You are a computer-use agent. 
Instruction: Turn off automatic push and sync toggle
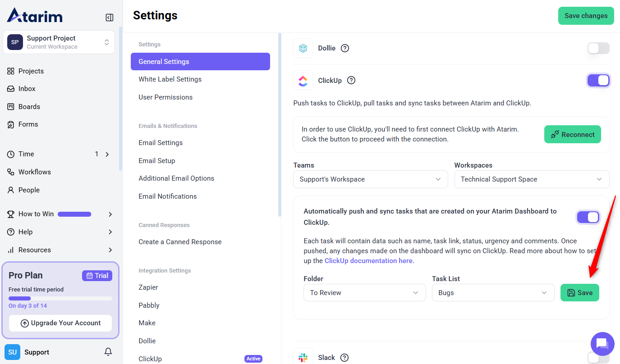coord(588,217)
